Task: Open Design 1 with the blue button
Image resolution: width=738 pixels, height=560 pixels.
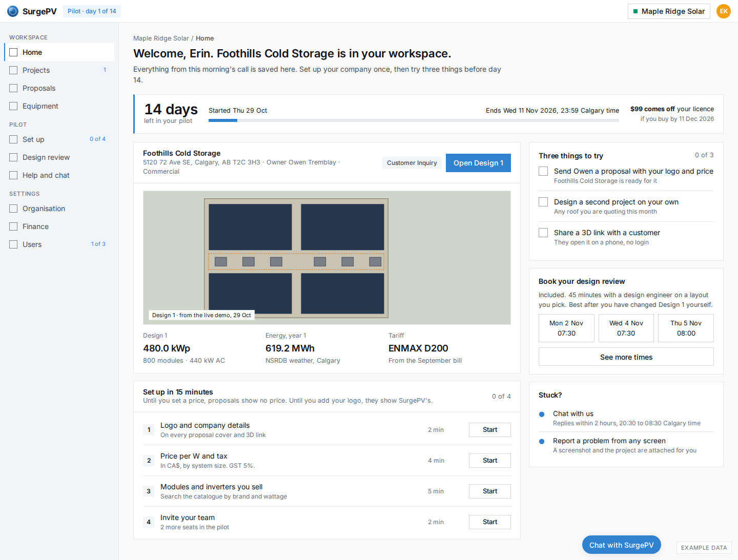Action: 478,163
